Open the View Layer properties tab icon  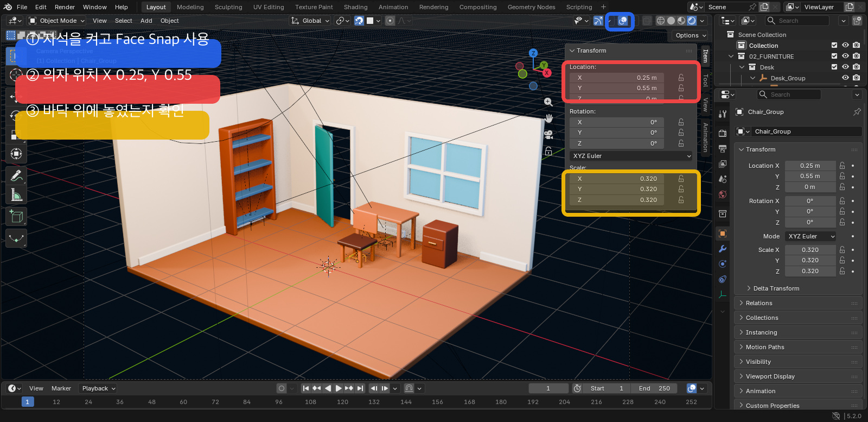pyautogui.click(x=723, y=164)
